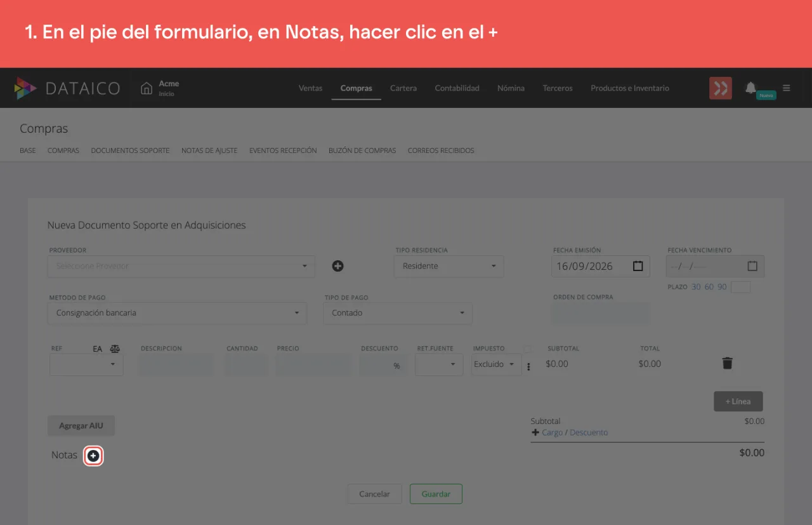Click the Guardar button
Screen dimensions: 812x525
(436, 494)
